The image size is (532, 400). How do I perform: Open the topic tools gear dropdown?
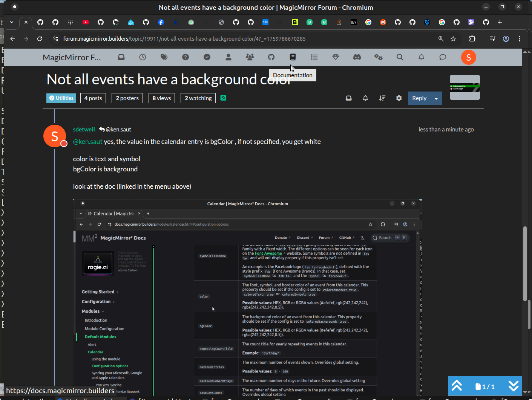click(x=399, y=98)
